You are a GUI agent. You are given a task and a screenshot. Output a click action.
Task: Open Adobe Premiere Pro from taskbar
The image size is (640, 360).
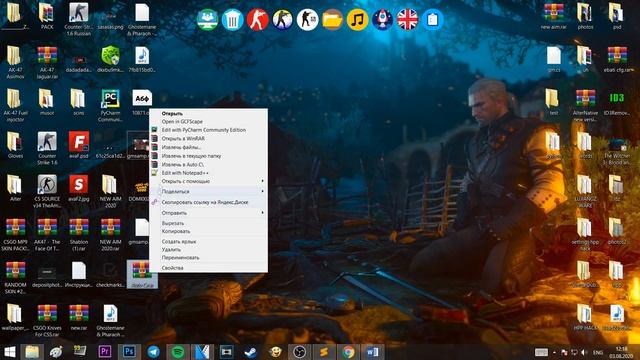(x=104, y=352)
